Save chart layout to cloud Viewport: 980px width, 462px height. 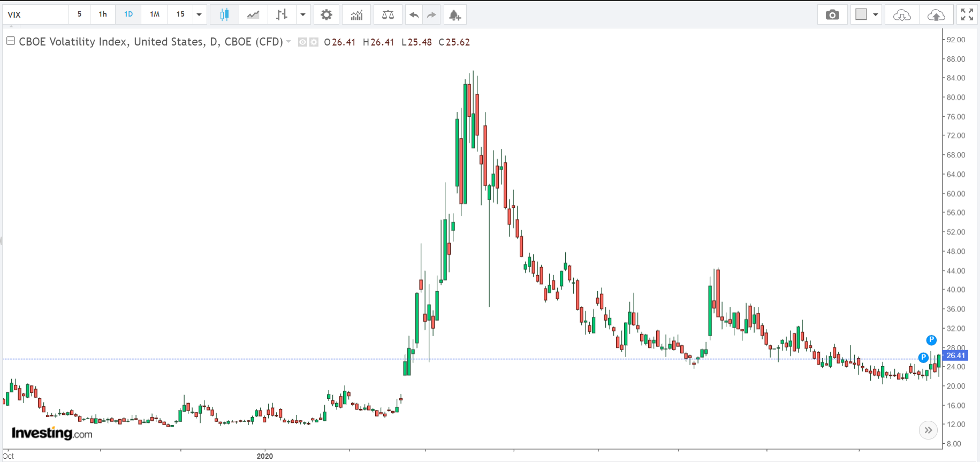point(936,15)
